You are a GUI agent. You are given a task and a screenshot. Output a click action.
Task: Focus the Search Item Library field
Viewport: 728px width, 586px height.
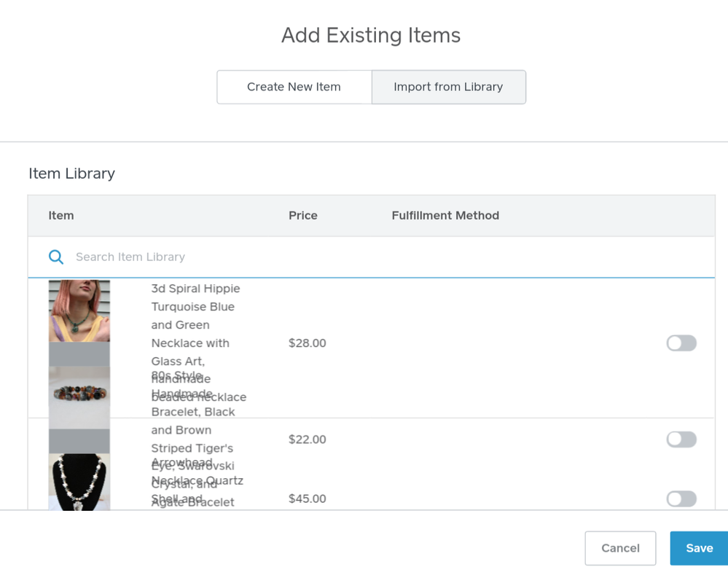pyautogui.click(x=291, y=257)
